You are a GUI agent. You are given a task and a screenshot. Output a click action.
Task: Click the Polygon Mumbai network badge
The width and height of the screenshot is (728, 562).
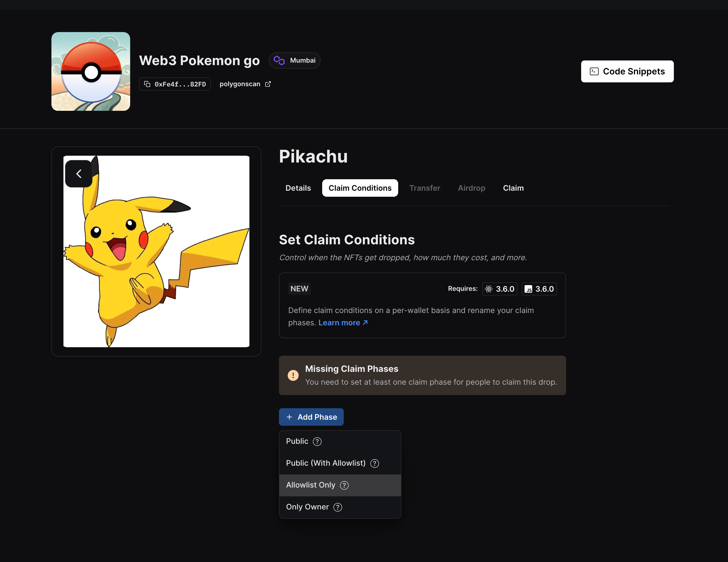295,60
